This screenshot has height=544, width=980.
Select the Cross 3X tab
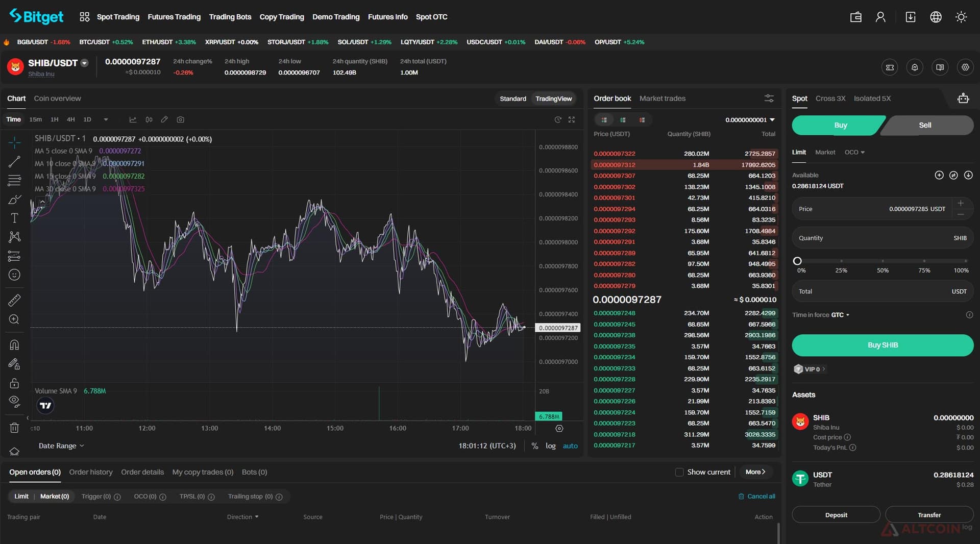(x=830, y=98)
